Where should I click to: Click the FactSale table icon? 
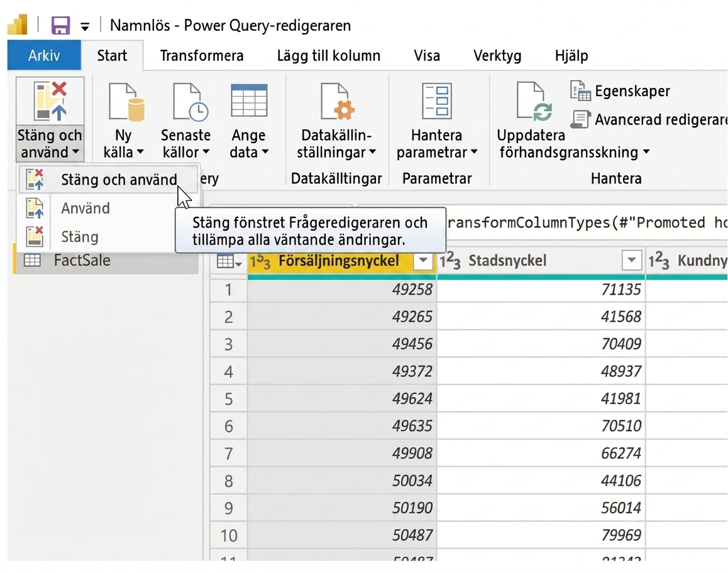tap(32, 260)
